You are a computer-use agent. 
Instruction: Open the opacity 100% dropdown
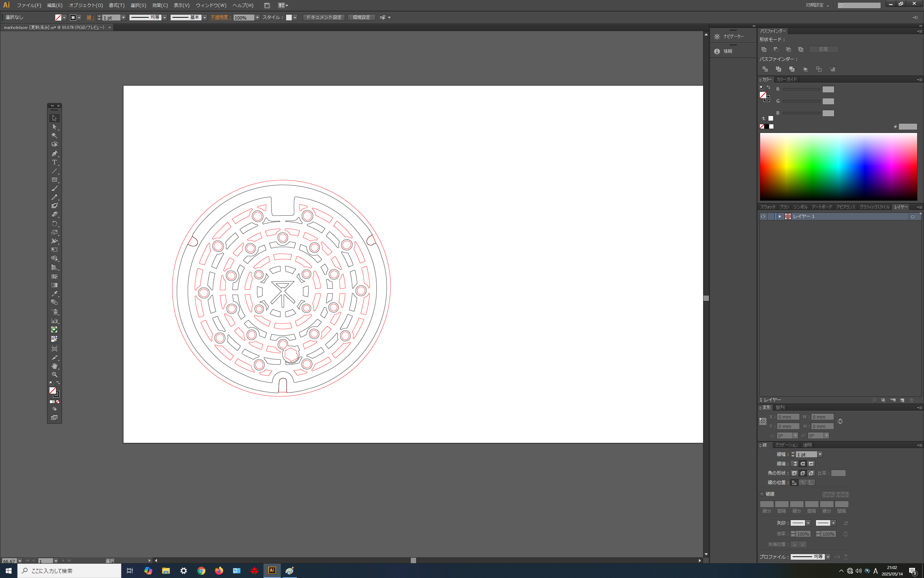click(257, 18)
